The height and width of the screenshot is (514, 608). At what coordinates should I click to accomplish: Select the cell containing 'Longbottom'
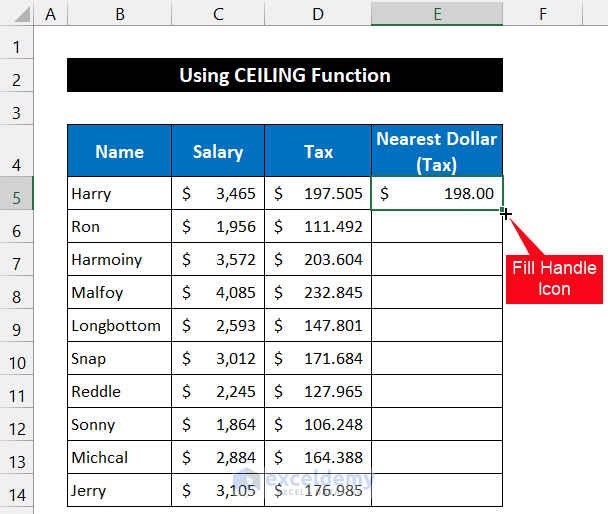click(119, 325)
